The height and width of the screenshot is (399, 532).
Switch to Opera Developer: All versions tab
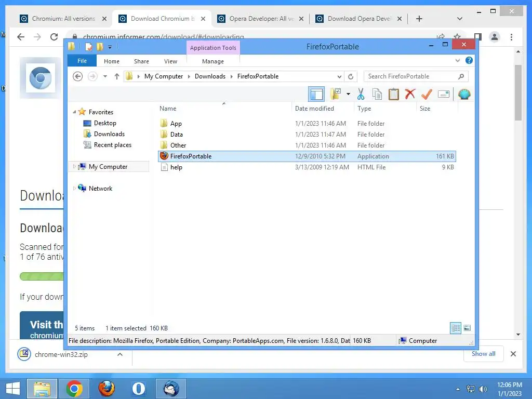[x=261, y=19]
